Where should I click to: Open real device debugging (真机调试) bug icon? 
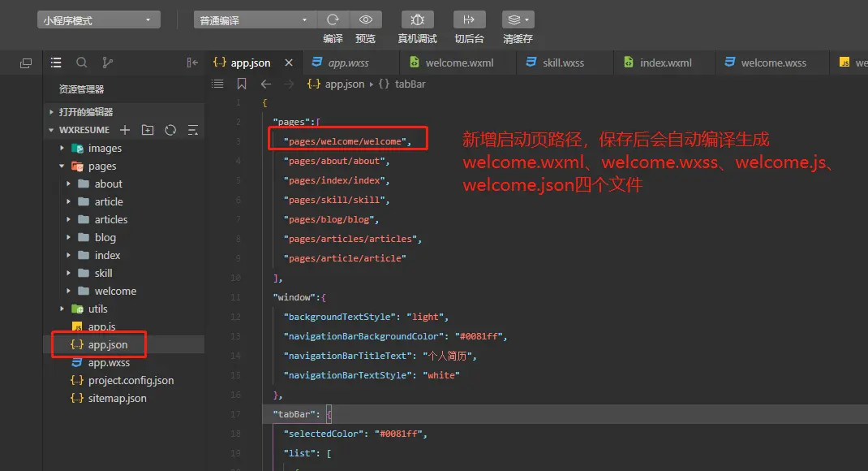[x=418, y=19]
